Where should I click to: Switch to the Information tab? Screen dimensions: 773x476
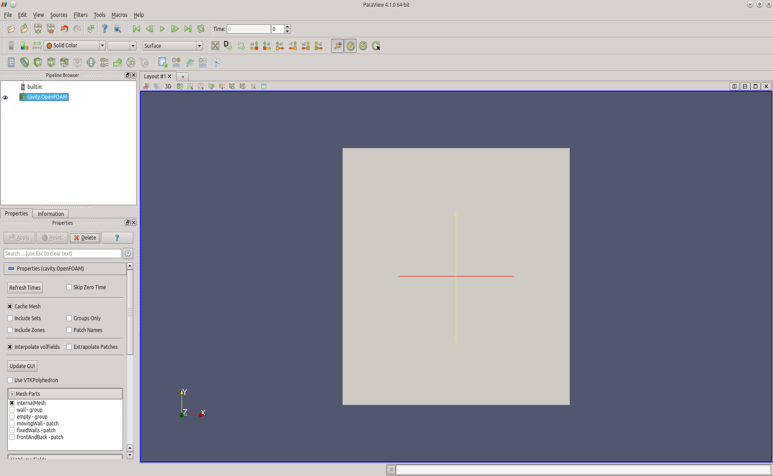click(51, 214)
